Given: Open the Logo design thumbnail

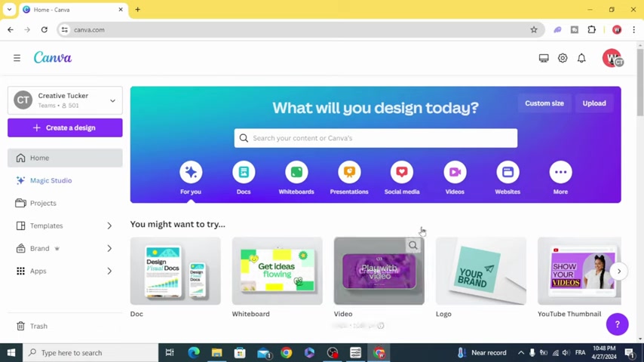Looking at the screenshot, I should click(481, 271).
